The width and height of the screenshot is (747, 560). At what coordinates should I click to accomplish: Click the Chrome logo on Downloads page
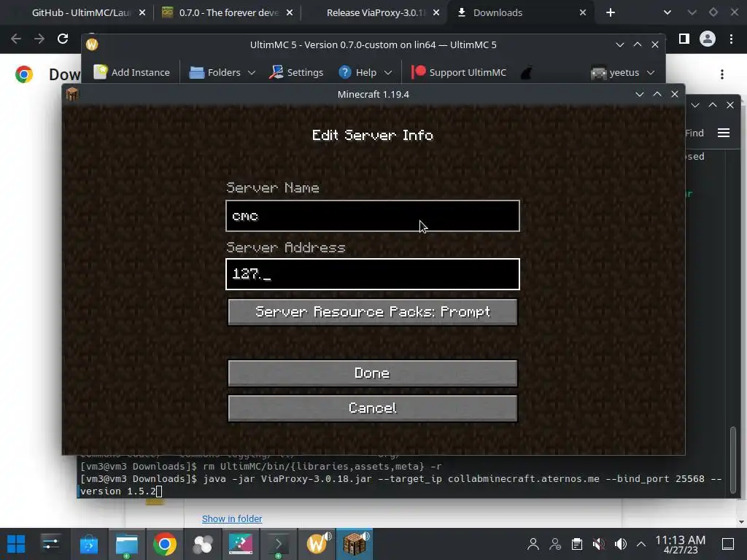point(24,74)
